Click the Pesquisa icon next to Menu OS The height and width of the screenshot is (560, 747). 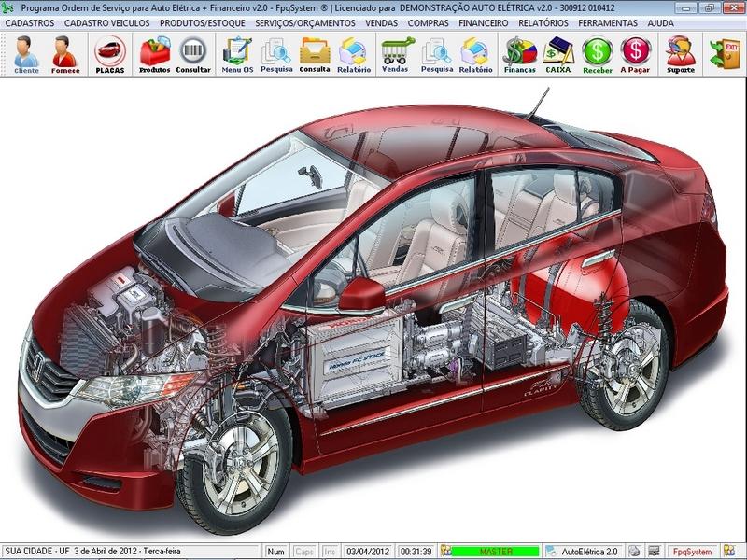click(x=276, y=54)
